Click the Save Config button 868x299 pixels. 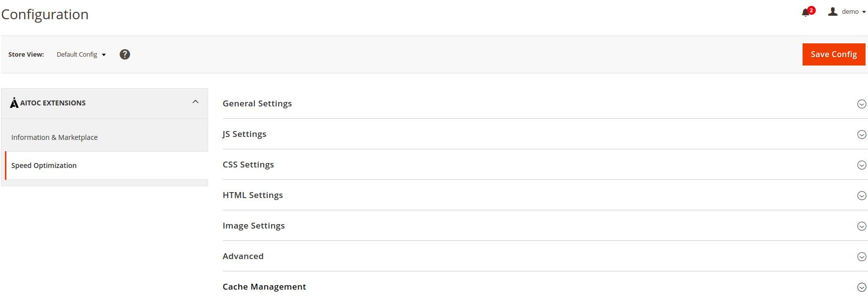coord(834,54)
